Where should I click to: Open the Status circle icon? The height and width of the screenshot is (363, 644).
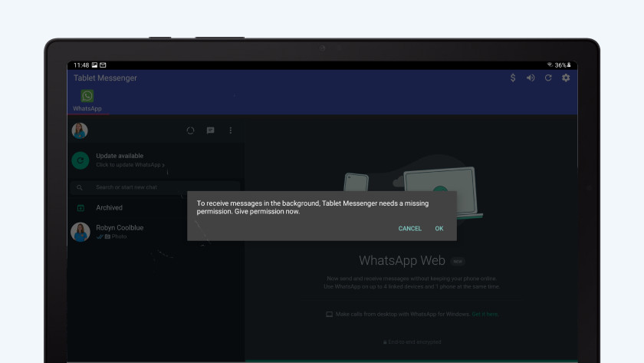tap(190, 130)
